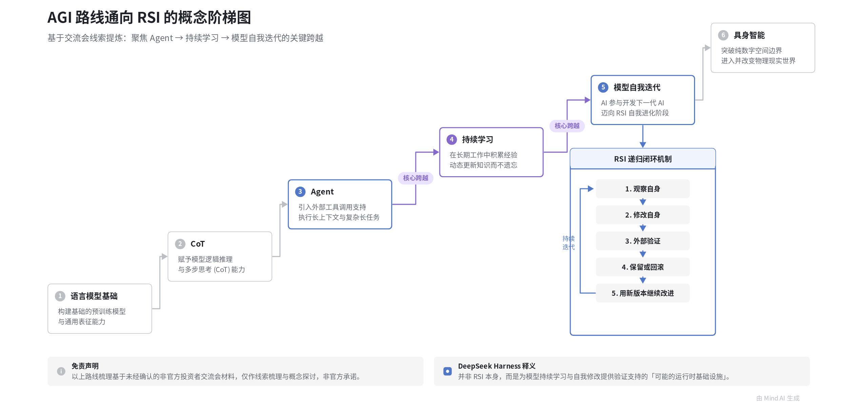This screenshot has height=412, width=868.
Task: Click the number 6 badge on 具身智能
Action: [x=723, y=35]
